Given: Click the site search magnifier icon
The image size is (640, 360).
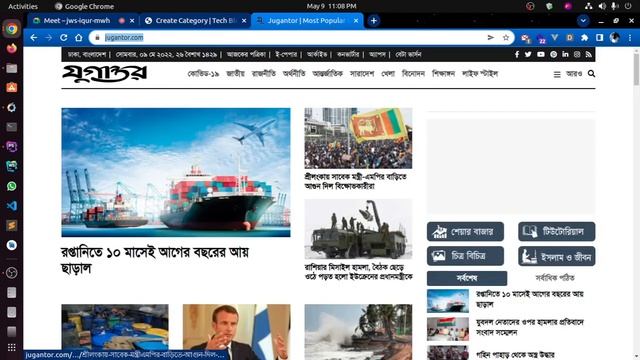Looking at the screenshot, I should click(591, 74).
